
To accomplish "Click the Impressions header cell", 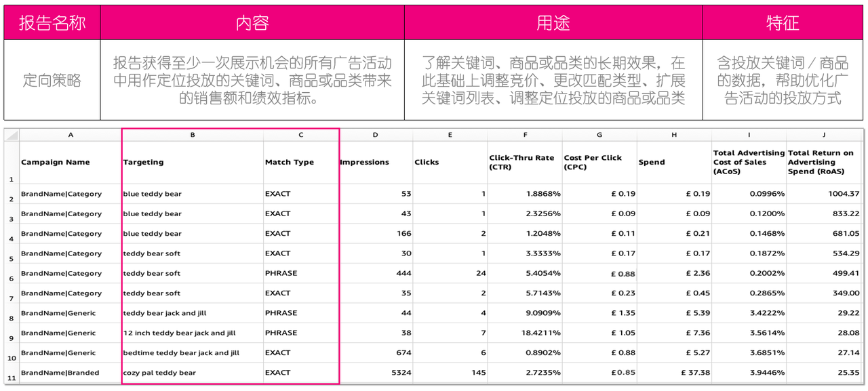I will point(376,163).
